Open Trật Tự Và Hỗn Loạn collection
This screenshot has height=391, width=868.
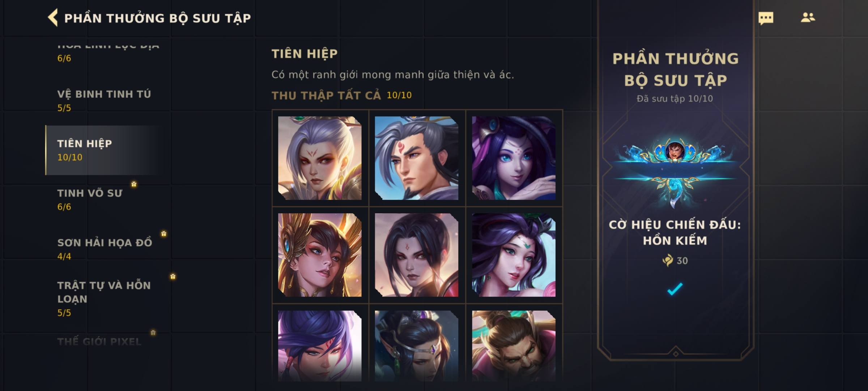[104, 299]
